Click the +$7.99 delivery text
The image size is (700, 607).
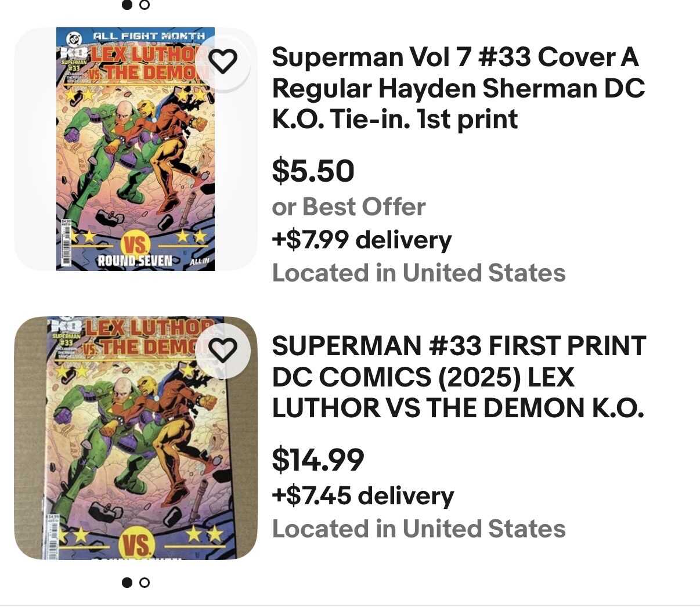[361, 240]
